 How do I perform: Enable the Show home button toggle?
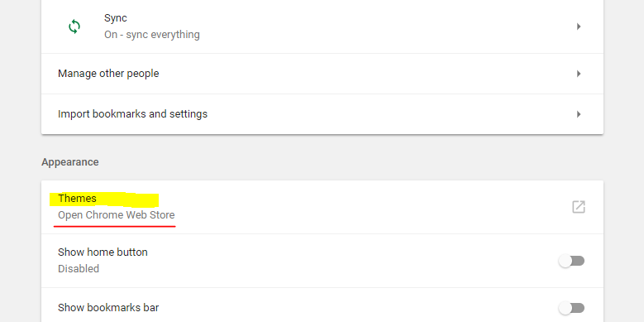[571, 261]
